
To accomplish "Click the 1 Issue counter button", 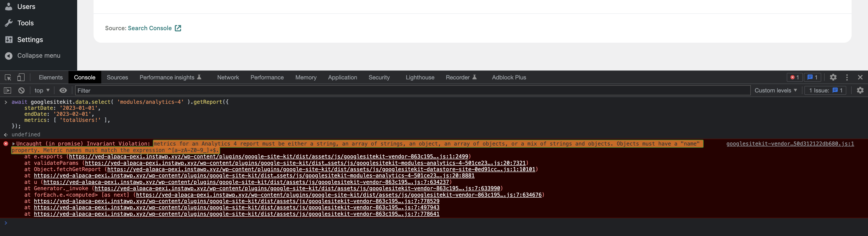I will coord(825,90).
